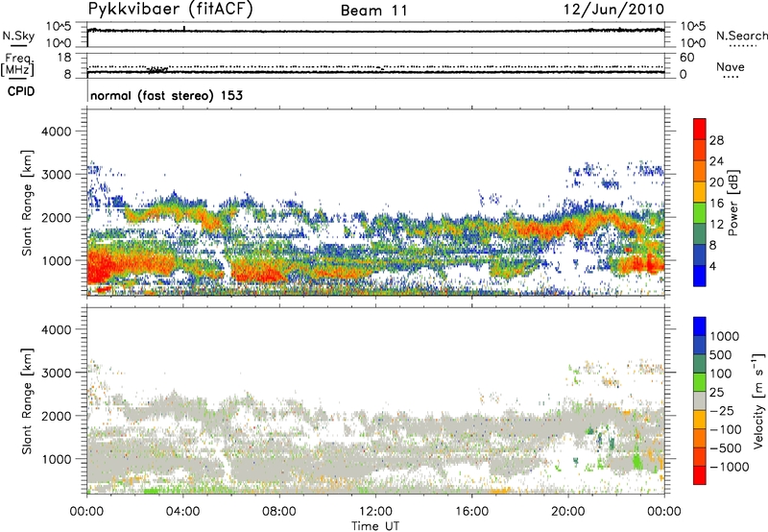Click the 'Time UT' axis label
This screenshot has width=768, height=532.
click(x=375, y=525)
